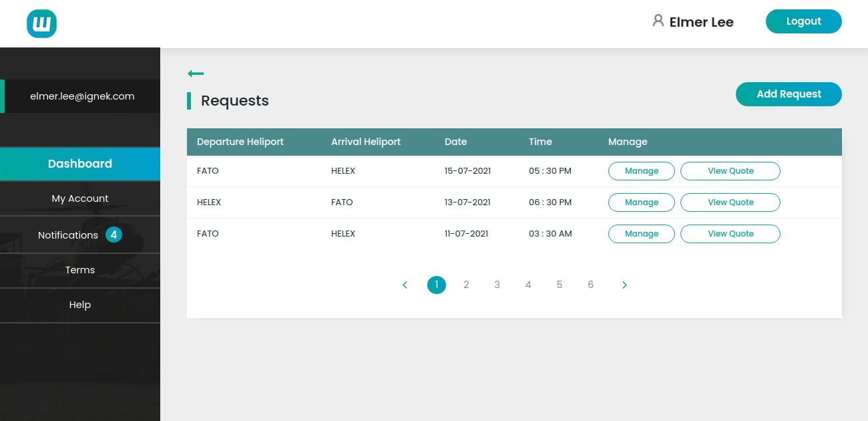The image size is (868, 421).
Task: Open View Quote for the HELEX departure row
Action: [730, 202]
